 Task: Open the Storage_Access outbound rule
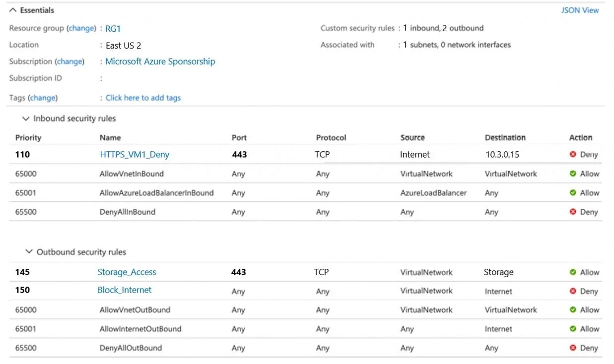click(127, 272)
